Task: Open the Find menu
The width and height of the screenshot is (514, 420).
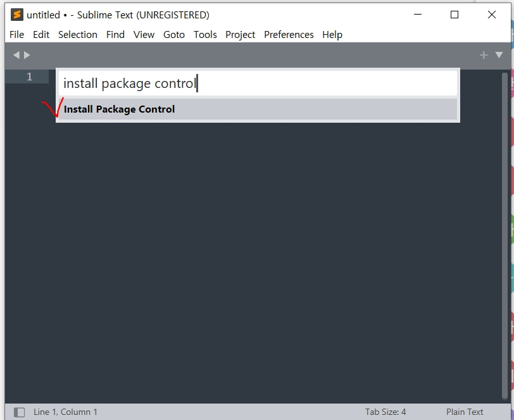Action: [x=115, y=35]
